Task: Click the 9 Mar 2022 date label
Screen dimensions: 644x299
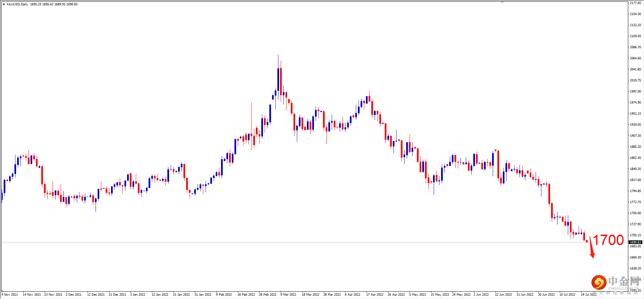Action: [x=288, y=294]
